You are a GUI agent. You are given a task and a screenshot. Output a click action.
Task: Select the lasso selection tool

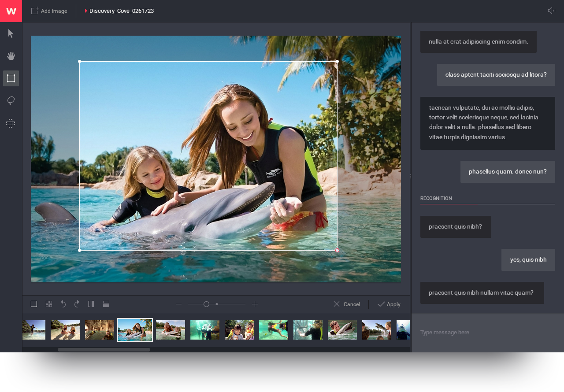tap(11, 101)
